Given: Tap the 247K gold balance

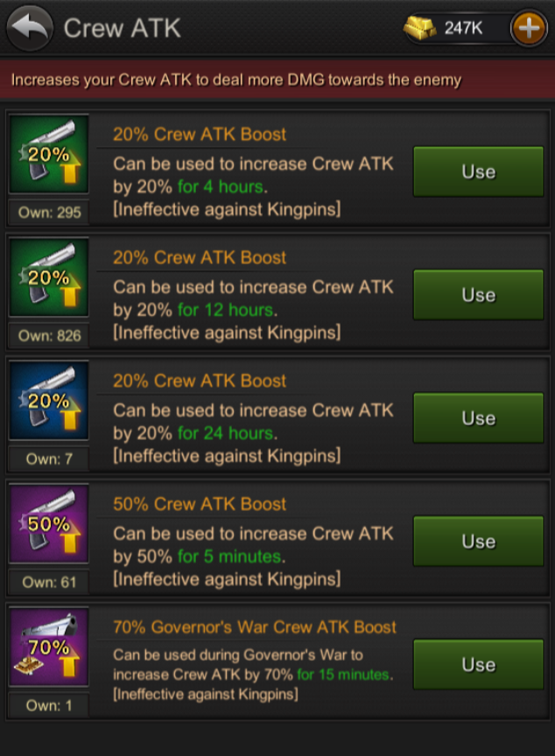Looking at the screenshot, I should [463, 28].
